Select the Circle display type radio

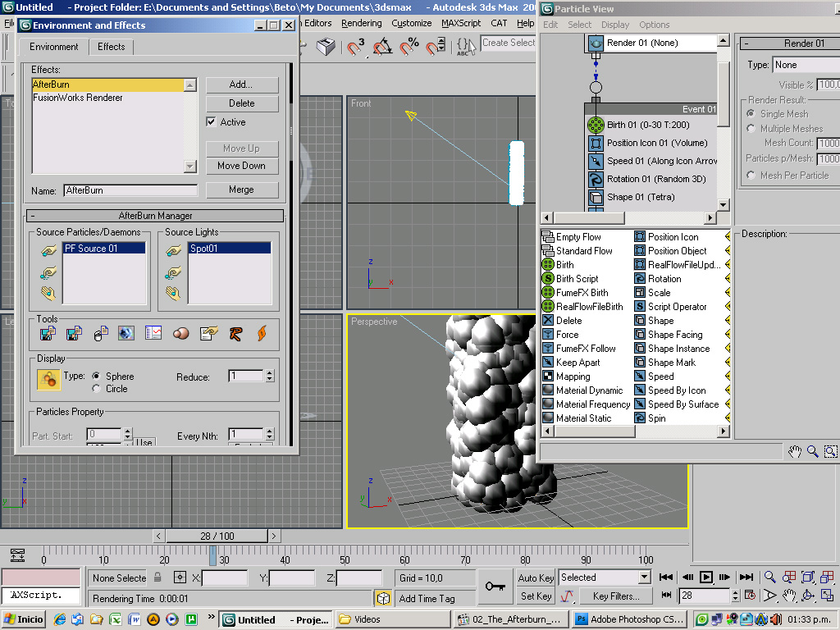tap(97, 388)
